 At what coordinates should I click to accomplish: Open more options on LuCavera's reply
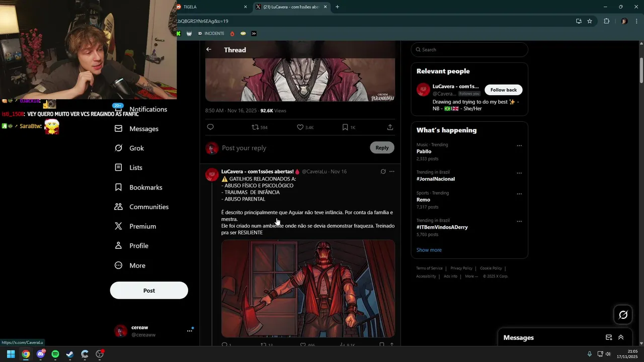point(392,171)
